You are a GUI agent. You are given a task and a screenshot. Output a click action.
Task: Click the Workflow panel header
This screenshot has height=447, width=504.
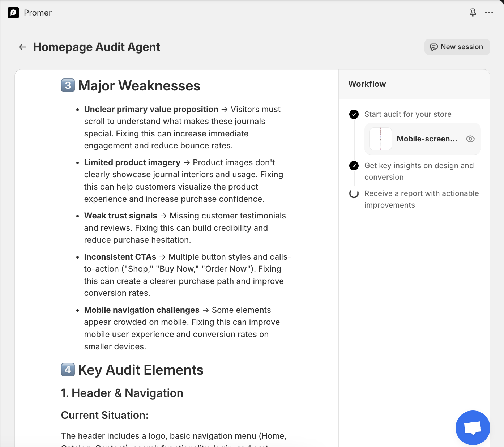pyautogui.click(x=367, y=84)
